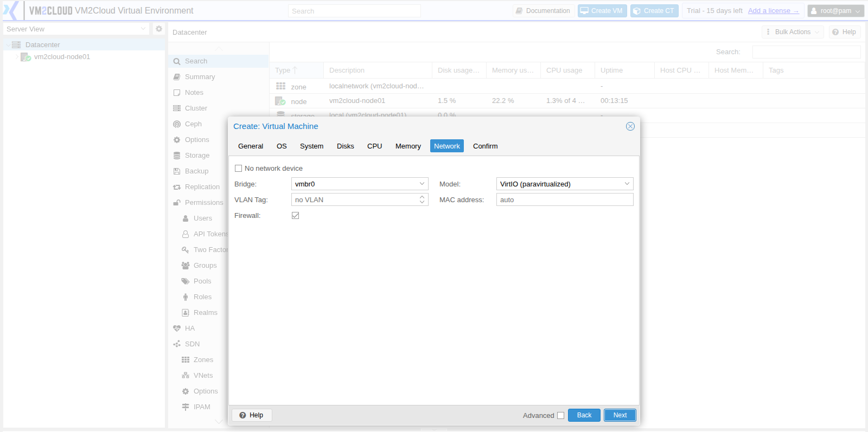Open the root@pam user menu

[835, 11]
